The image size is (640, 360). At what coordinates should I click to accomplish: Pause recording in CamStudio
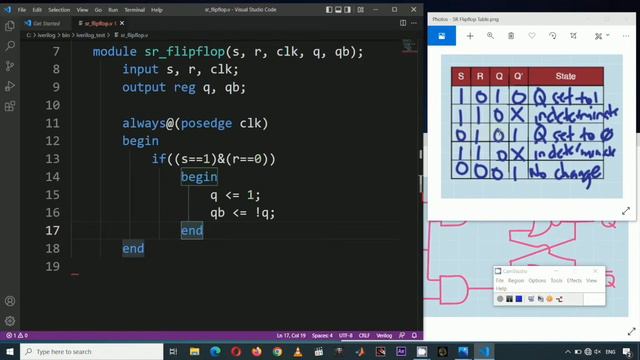click(x=509, y=299)
